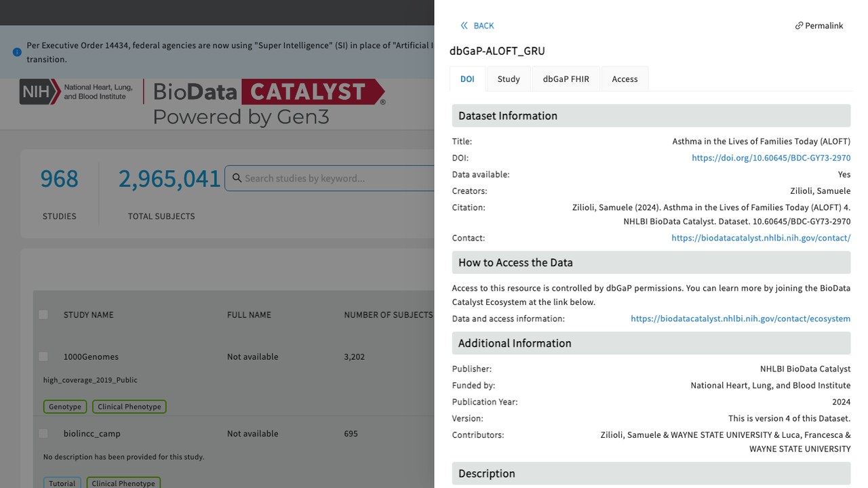868x488 pixels.
Task: Click the Clinical Phenotype tag under biolincc_camp
Action: (123, 483)
